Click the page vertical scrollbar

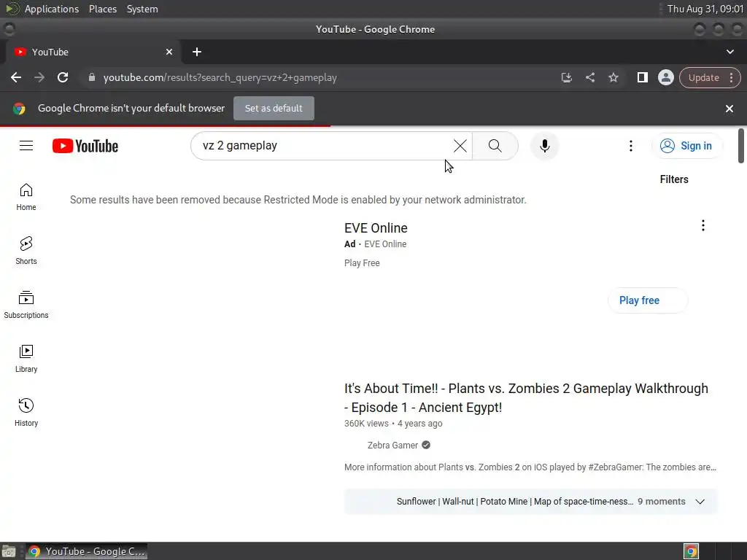(741, 146)
